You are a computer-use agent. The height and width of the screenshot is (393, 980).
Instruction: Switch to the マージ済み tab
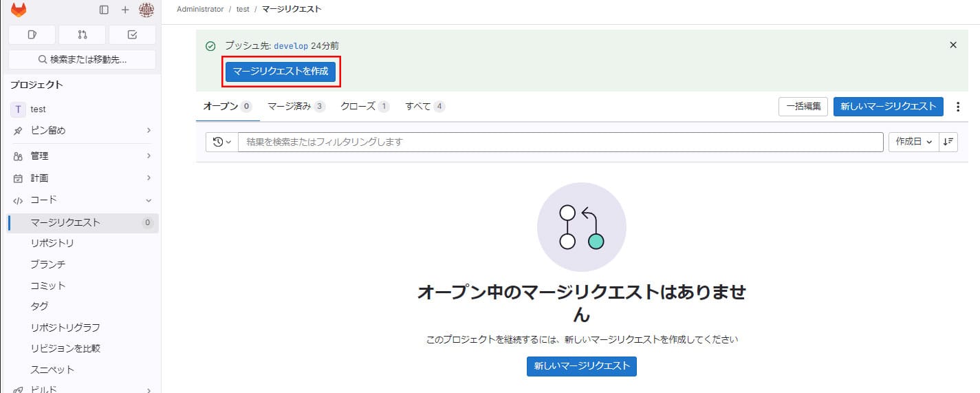(x=296, y=107)
